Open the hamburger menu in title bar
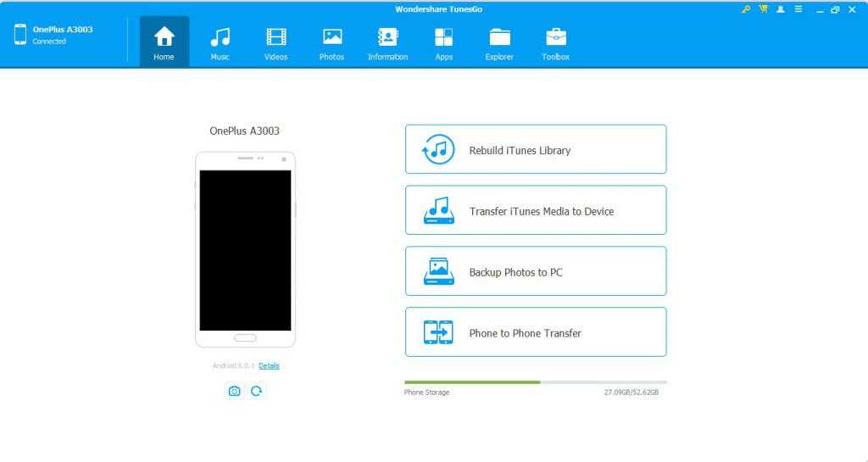Screen dimensions: 868x462 (x=798, y=9)
